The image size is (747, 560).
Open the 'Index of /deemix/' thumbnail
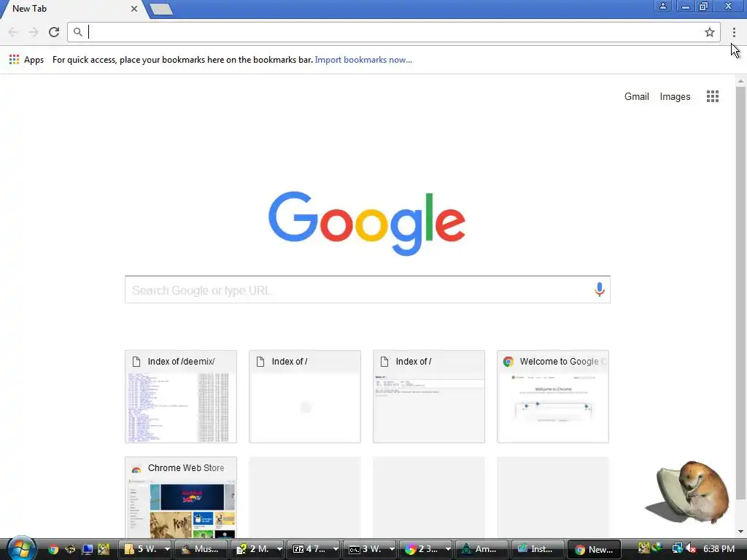181,397
